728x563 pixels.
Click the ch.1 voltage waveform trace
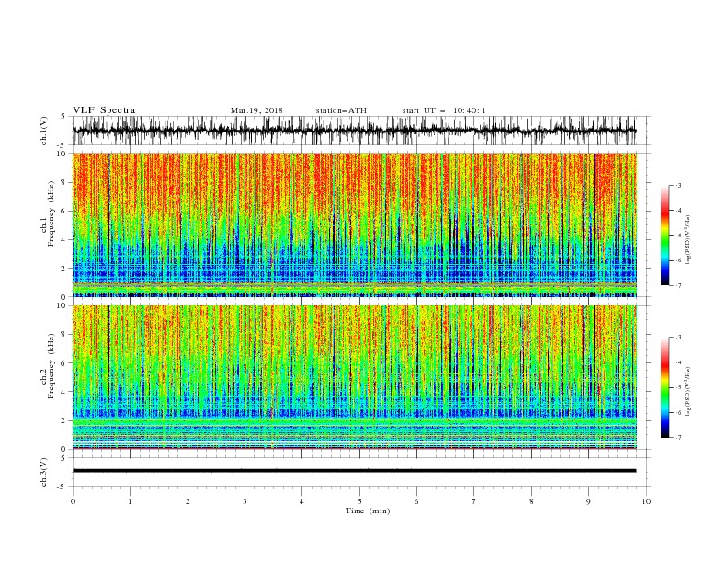354,131
